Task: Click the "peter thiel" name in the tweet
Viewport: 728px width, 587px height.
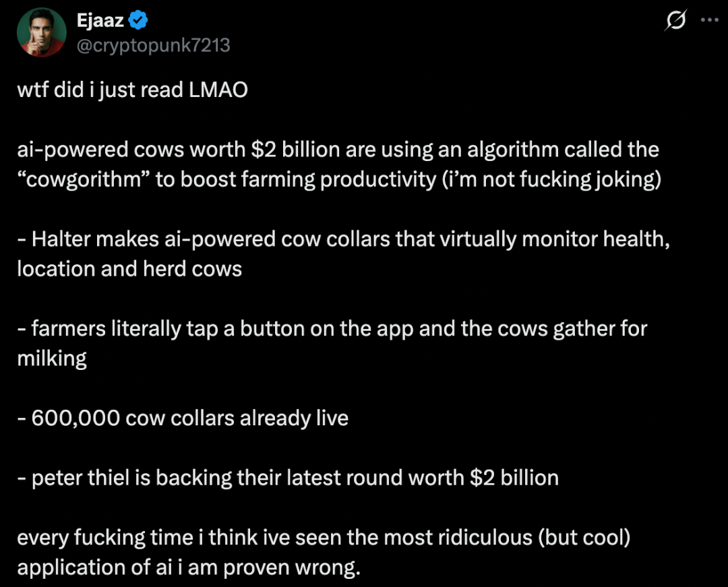Action: [x=80, y=478]
